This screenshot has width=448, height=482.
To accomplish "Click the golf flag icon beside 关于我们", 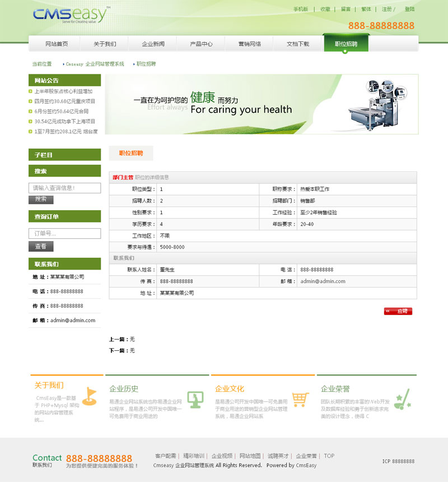I will coord(89,396).
